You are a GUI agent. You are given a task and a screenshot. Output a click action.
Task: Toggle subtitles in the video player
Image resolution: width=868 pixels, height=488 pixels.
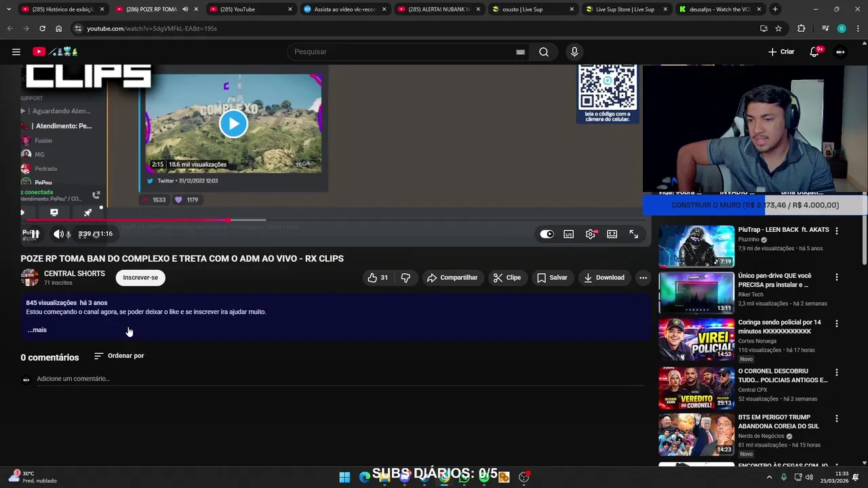pyautogui.click(x=568, y=234)
